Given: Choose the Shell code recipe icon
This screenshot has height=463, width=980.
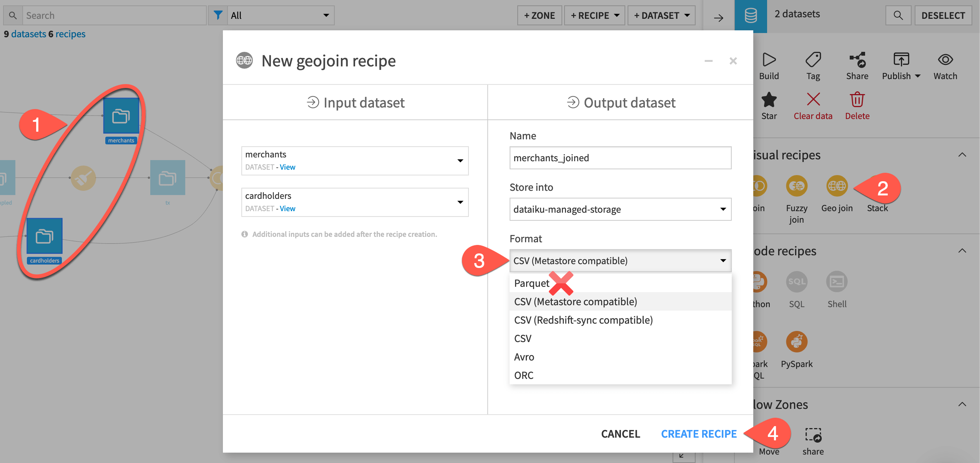Looking at the screenshot, I should [837, 282].
